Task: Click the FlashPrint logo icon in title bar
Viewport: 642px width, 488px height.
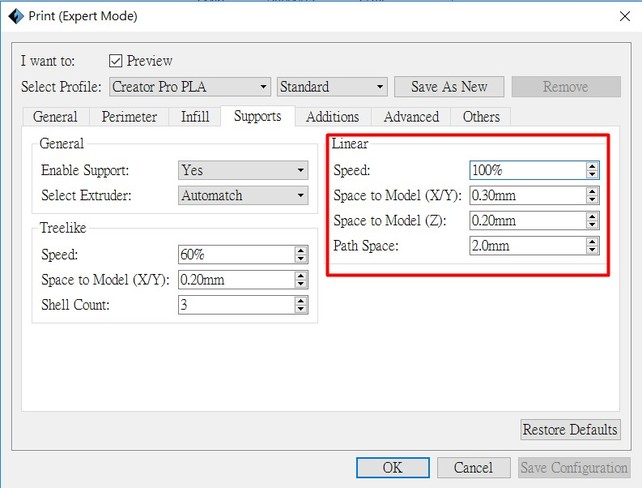Action: tap(15, 16)
